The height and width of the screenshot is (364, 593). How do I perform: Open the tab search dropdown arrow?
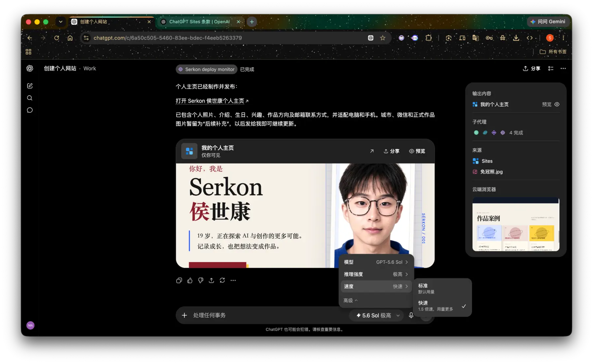point(61,22)
